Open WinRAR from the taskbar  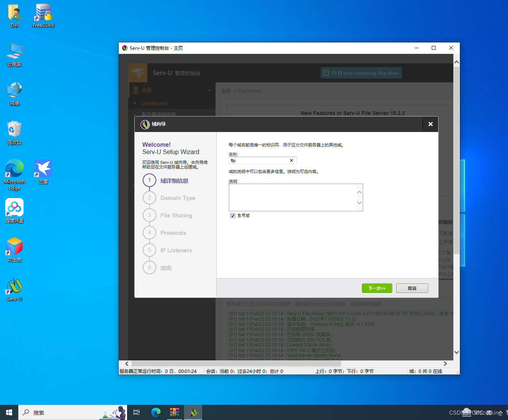pos(175,412)
